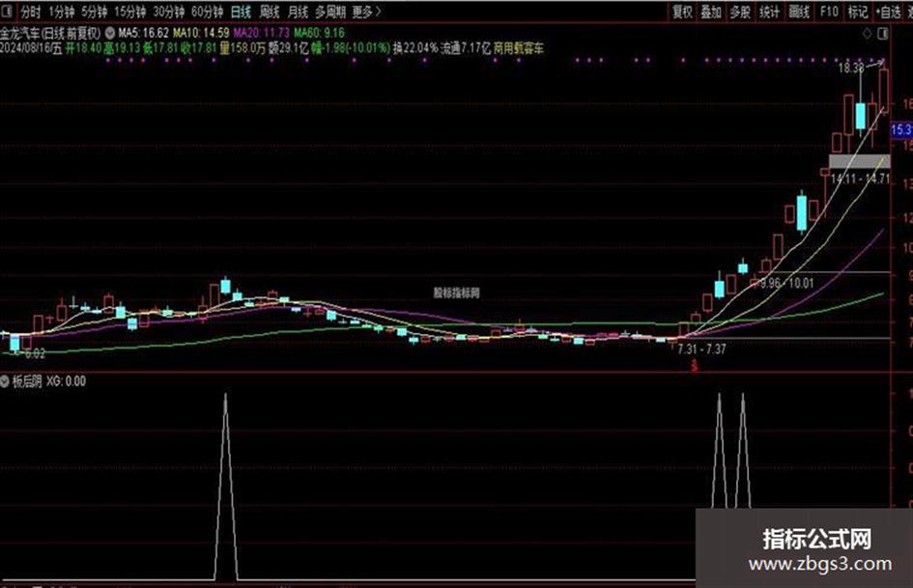Open the 多周期 multi-period view
This screenshot has width=913, height=588.
click(330, 12)
